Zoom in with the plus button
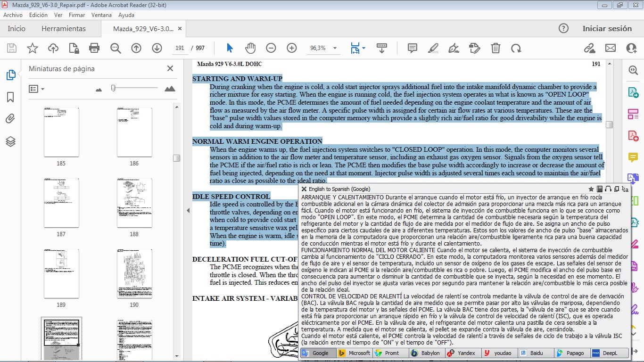This screenshot has height=362, width=644. click(x=292, y=48)
